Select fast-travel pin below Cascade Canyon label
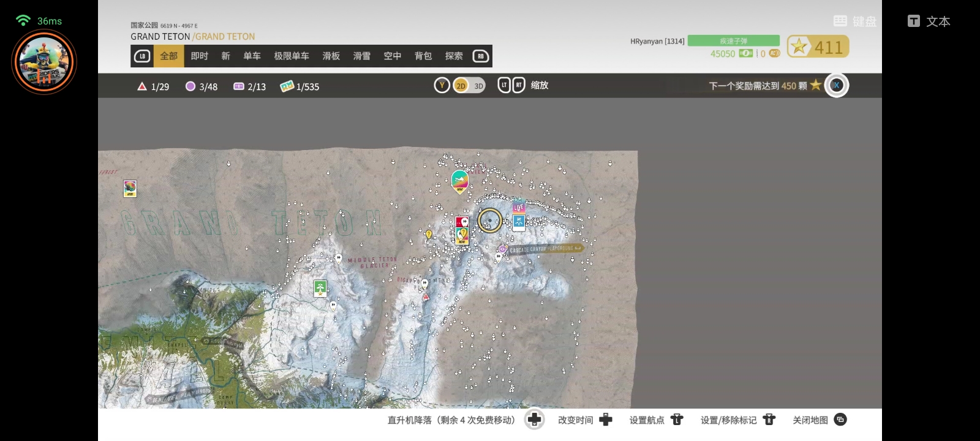Image resolution: width=980 pixels, height=441 pixels. [499, 257]
